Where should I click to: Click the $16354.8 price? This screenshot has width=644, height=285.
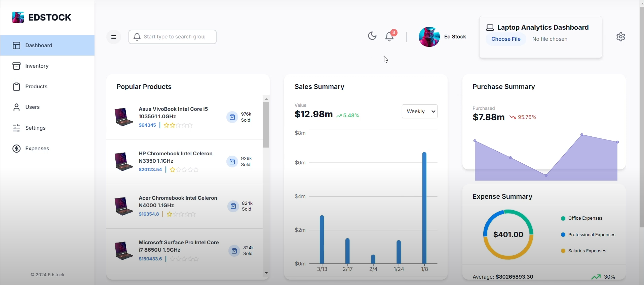pos(149,214)
